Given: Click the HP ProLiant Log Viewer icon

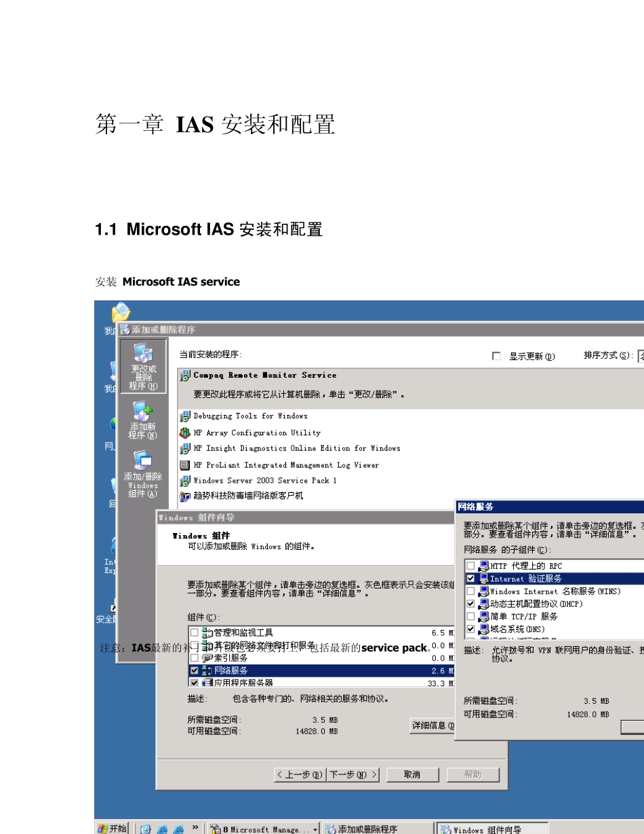Looking at the screenshot, I should tap(185, 465).
